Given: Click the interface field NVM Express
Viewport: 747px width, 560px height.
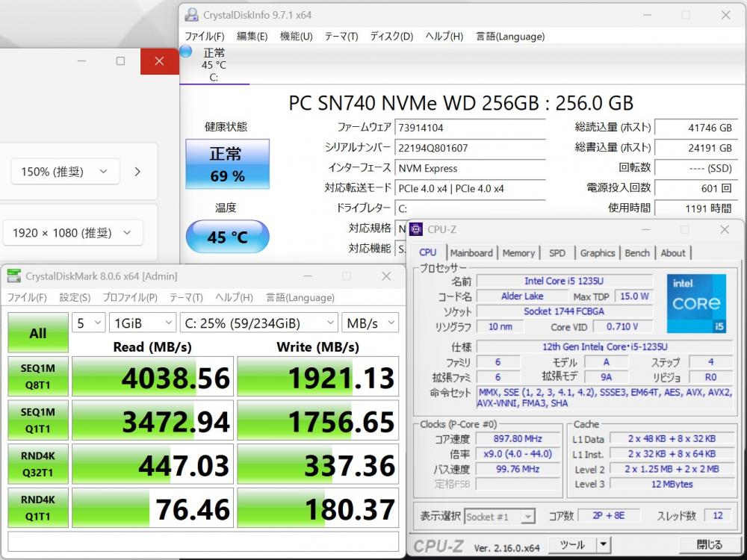Looking at the screenshot, I should [470, 168].
